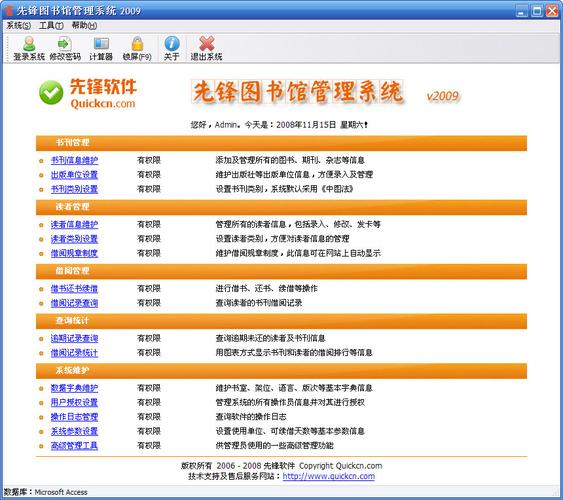Open 系统参数设置 link
This screenshot has width=563, height=500.
tap(74, 431)
